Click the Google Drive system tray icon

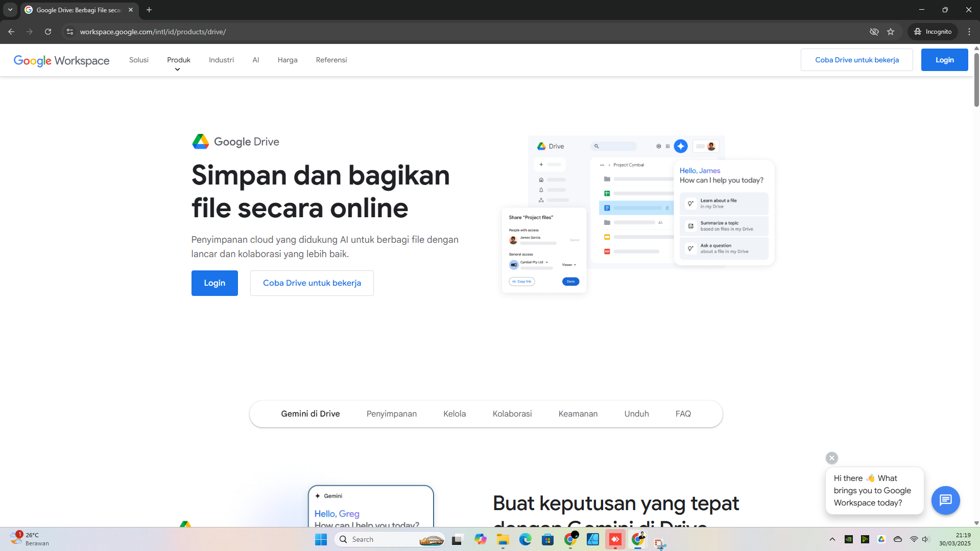pyautogui.click(x=881, y=539)
